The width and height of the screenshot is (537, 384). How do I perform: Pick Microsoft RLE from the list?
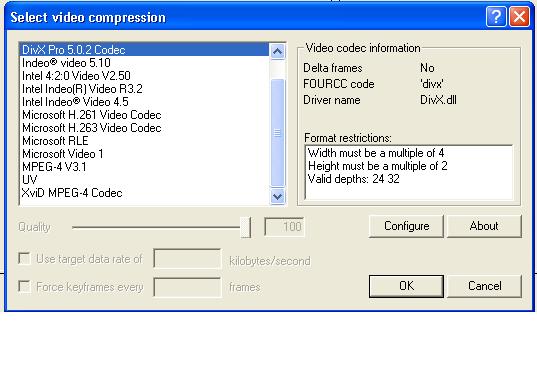[145, 141]
